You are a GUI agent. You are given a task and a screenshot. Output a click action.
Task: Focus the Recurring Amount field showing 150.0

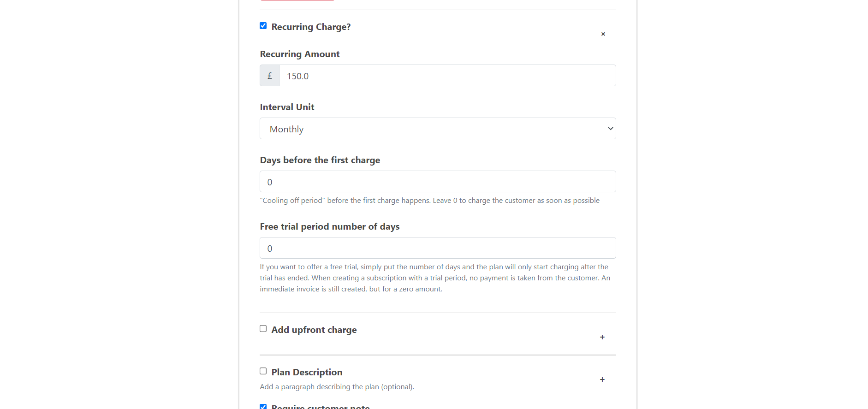(x=447, y=76)
